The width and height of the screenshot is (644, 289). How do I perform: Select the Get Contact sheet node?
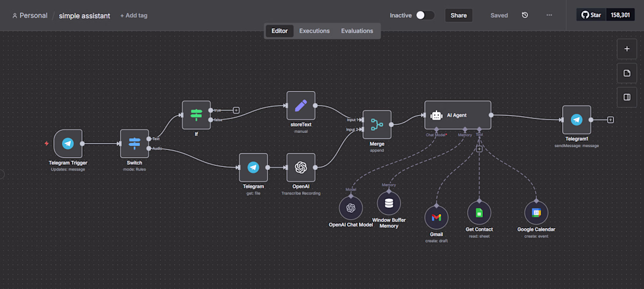[x=479, y=213]
